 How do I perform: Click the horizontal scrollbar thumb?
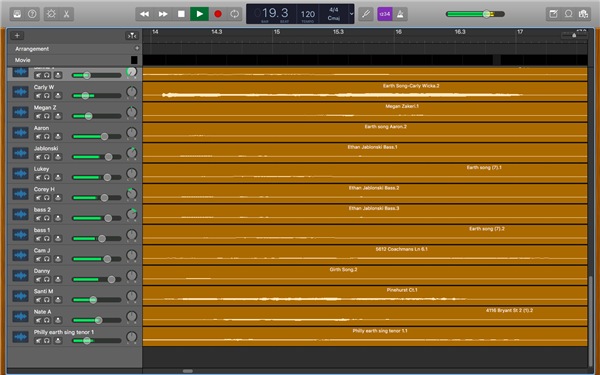point(188,371)
